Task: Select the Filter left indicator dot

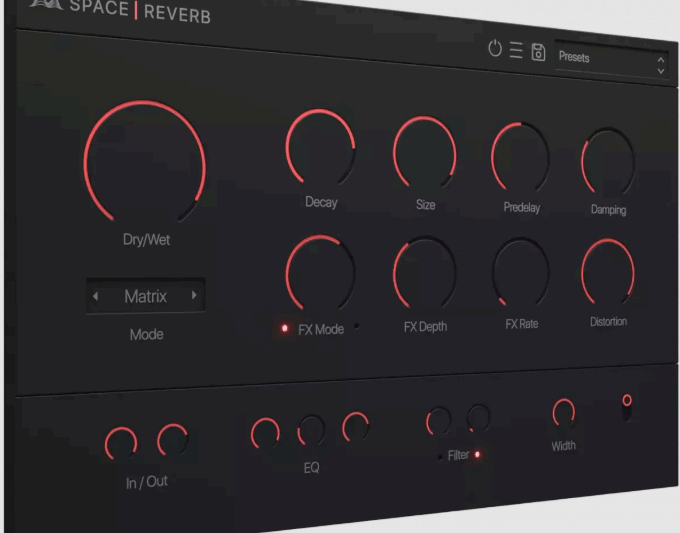Action: tap(440, 457)
